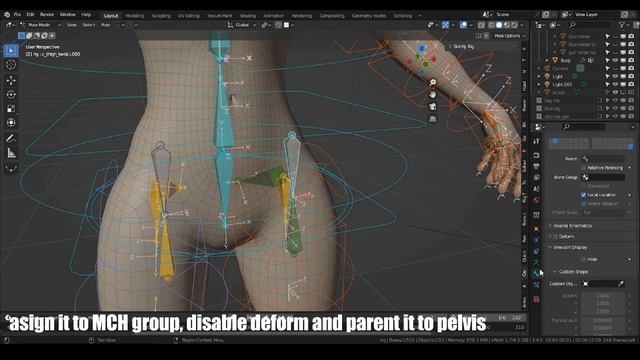Open the View Layer properties tab

[x=536, y=178]
